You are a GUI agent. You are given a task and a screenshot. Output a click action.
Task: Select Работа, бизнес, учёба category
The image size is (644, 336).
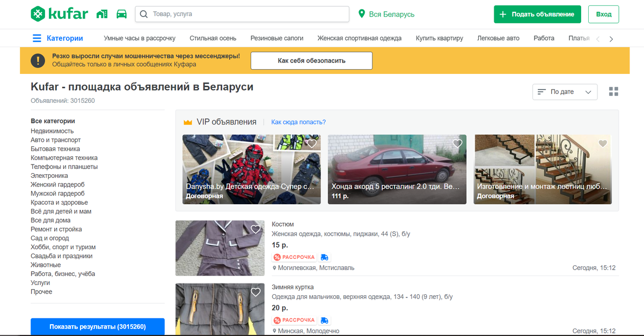pos(63,274)
